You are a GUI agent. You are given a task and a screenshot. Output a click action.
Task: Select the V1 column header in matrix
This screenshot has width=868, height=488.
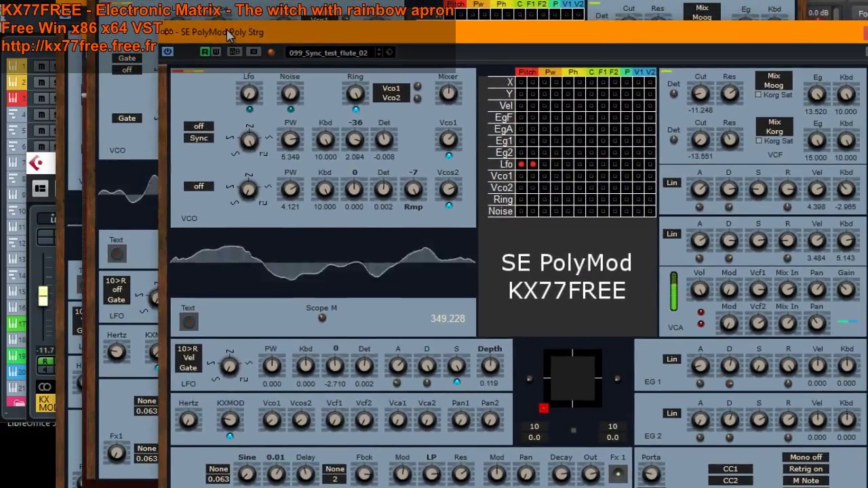click(637, 72)
